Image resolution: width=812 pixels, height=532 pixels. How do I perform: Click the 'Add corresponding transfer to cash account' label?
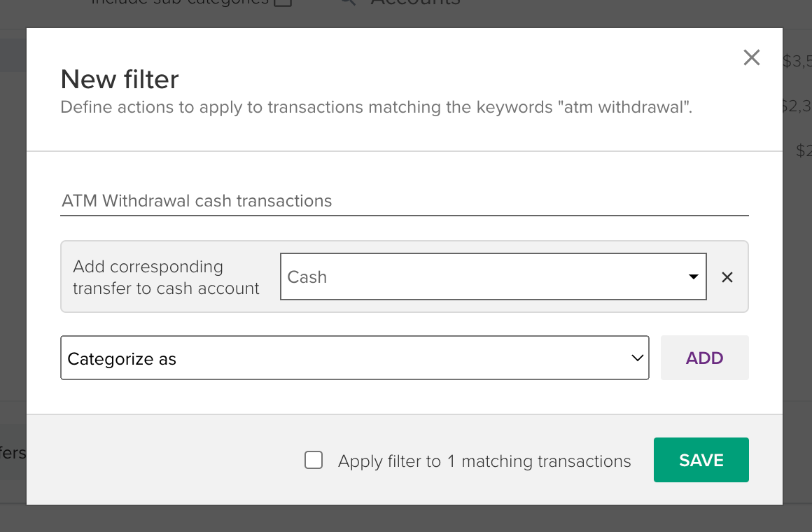(x=166, y=277)
